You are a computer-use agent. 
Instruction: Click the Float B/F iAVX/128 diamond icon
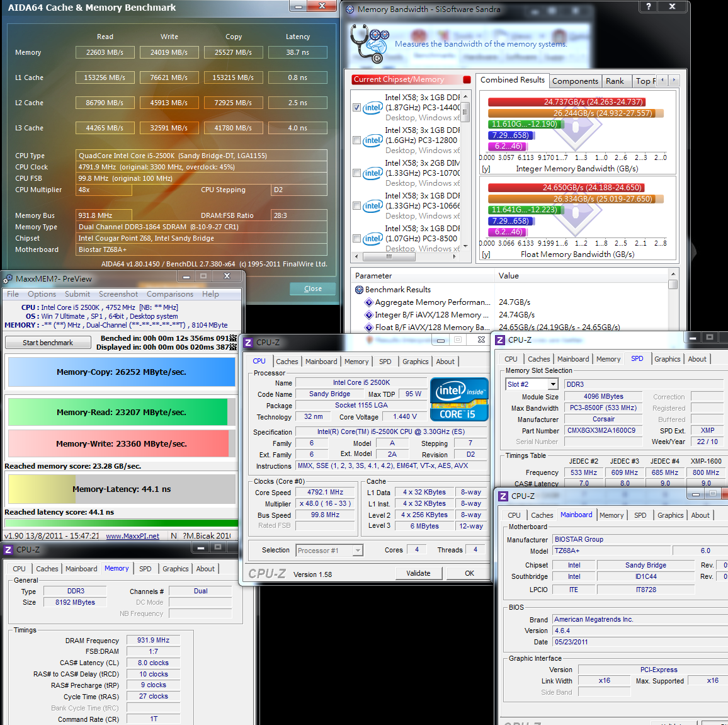(x=369, y=328)
